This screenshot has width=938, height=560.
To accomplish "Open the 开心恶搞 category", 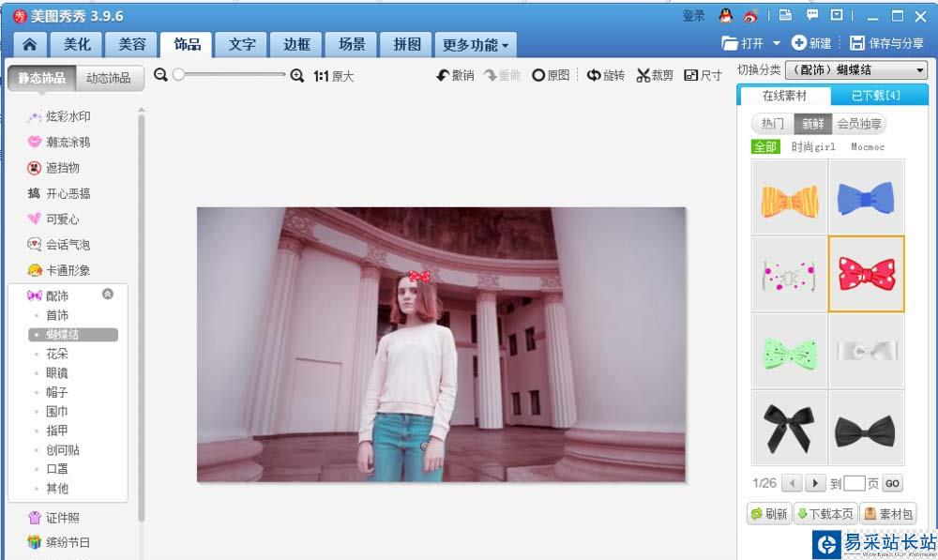I will pyautogui.click(x=59, y=193).
